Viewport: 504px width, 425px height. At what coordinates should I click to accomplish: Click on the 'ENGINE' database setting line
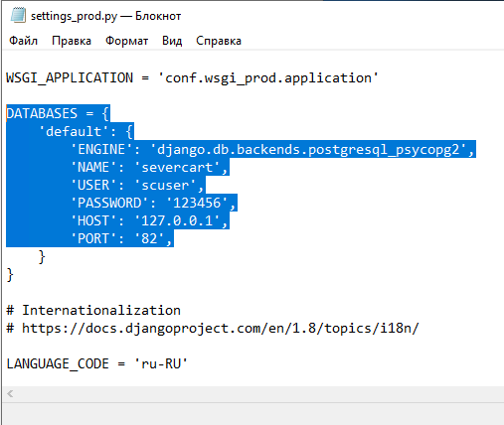[273, 149]
